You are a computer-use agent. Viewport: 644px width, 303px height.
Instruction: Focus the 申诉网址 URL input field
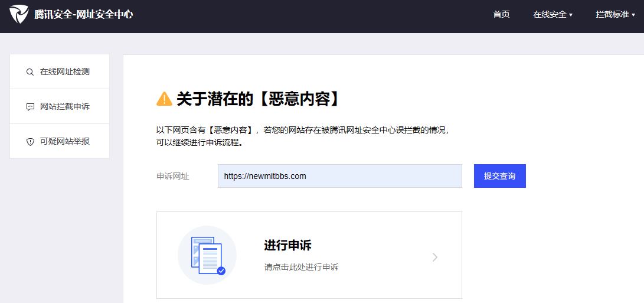(339, 176)
